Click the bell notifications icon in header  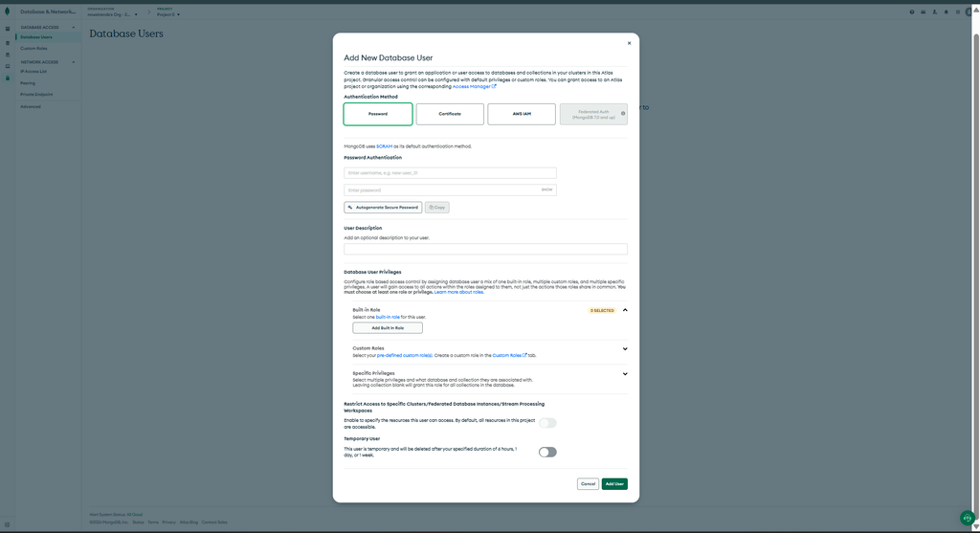click(947, 11)
